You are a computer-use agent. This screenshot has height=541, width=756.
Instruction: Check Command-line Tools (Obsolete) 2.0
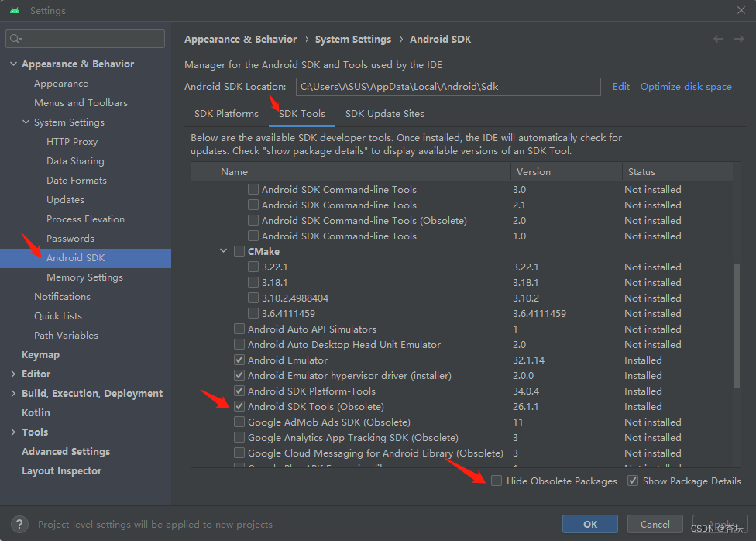(253, 220)
